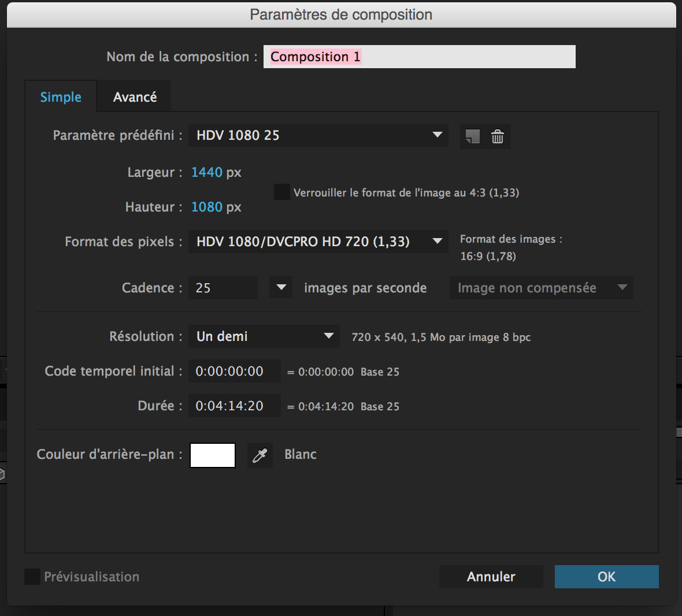
Task: Click the composition name text field
Action: click(x=419, y=57)
